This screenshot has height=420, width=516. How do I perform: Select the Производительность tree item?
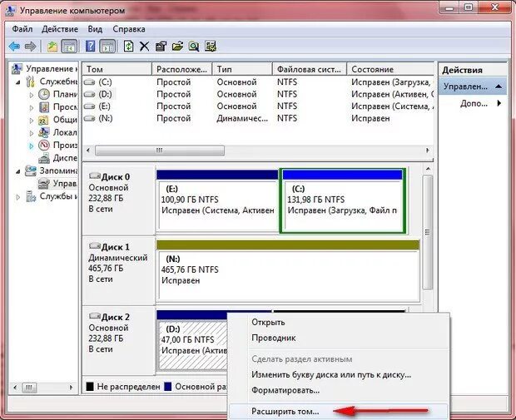(58, 145)
